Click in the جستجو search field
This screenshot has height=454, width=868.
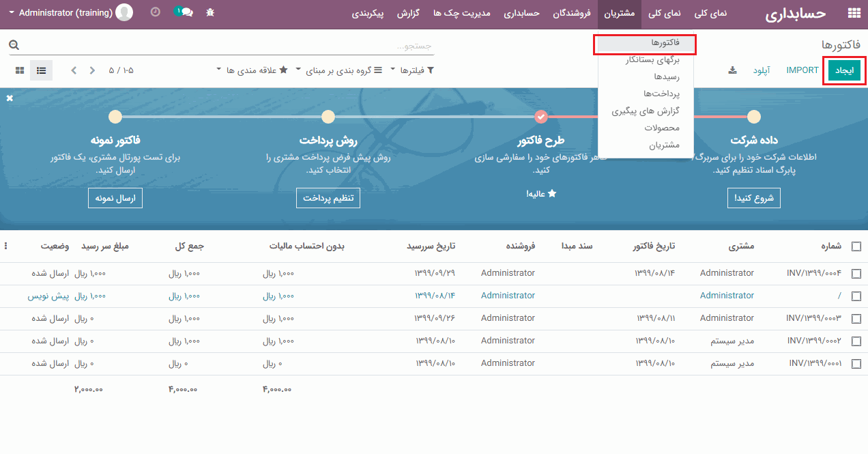pyautogui.click(x=225, y=46)
